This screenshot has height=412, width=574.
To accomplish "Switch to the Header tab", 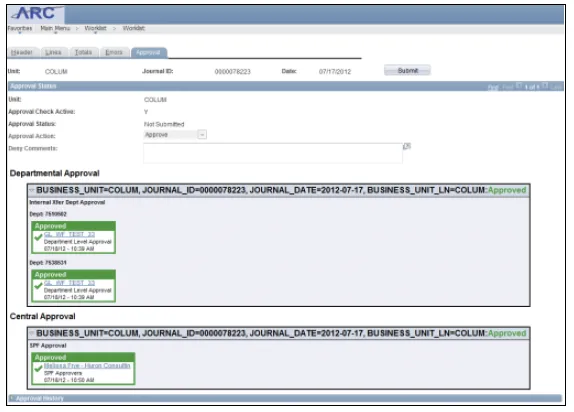I will click(x=22, y=52).
